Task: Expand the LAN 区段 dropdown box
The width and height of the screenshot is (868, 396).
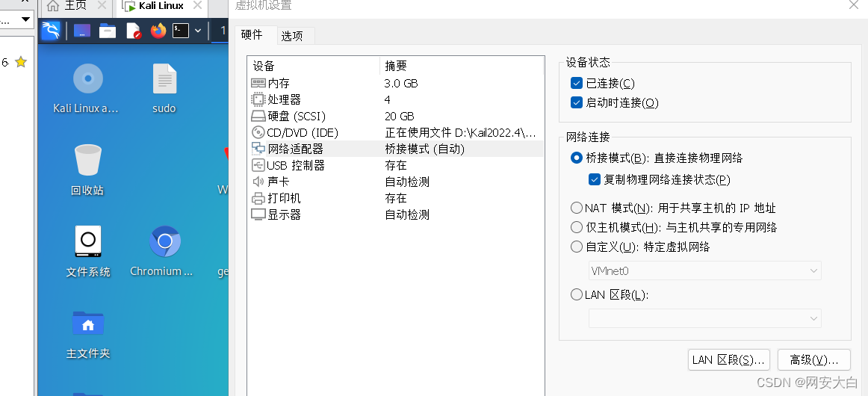Action: [704, 318]
